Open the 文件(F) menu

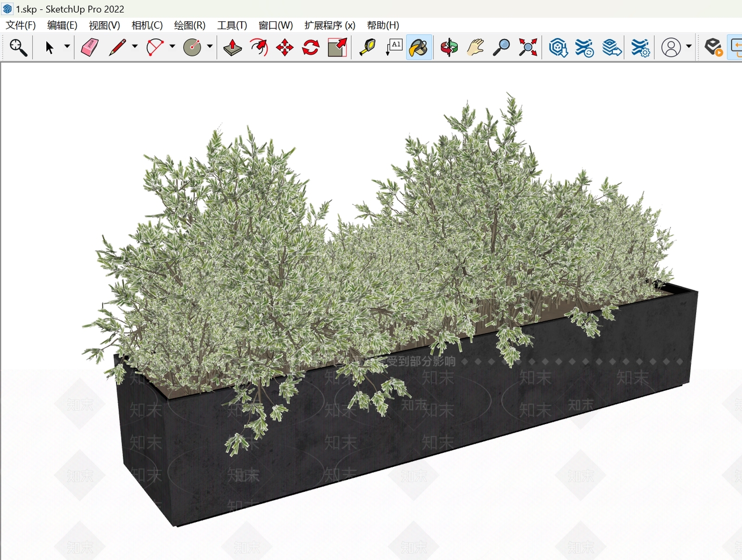pyautogui.click(x=20, y=25)
